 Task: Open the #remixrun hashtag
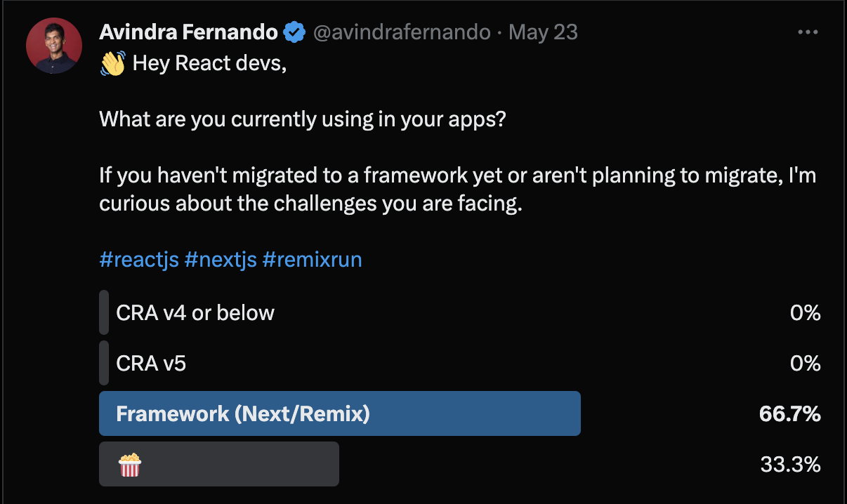tap(312, 260)
